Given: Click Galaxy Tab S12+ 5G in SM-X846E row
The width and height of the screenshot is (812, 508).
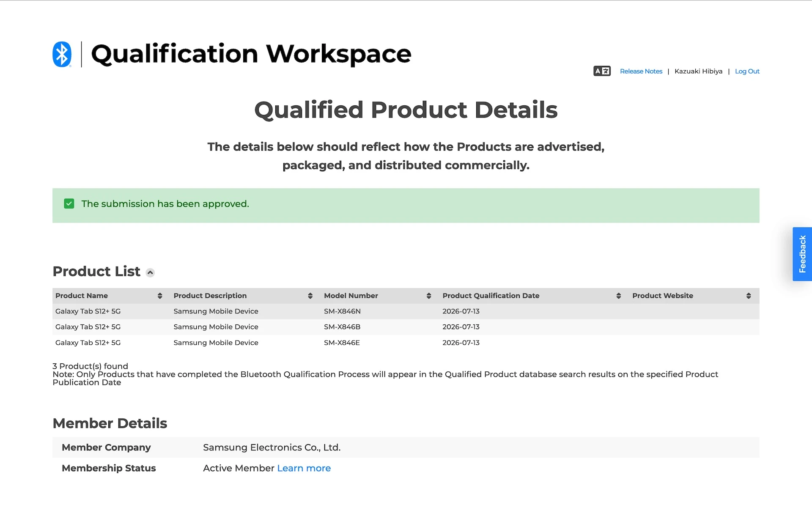Looking at the screenshot, I should (x=88, y=343).
